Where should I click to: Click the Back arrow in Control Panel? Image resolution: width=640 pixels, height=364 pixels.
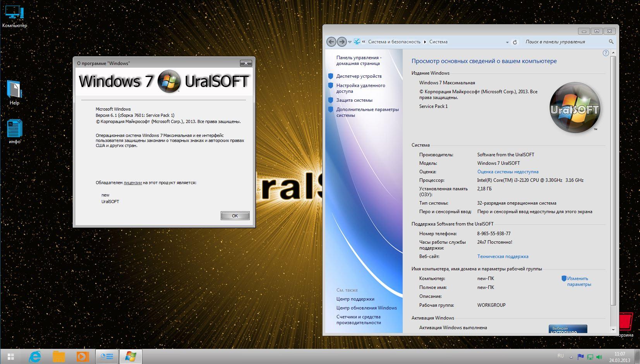(x=331, y=42)
